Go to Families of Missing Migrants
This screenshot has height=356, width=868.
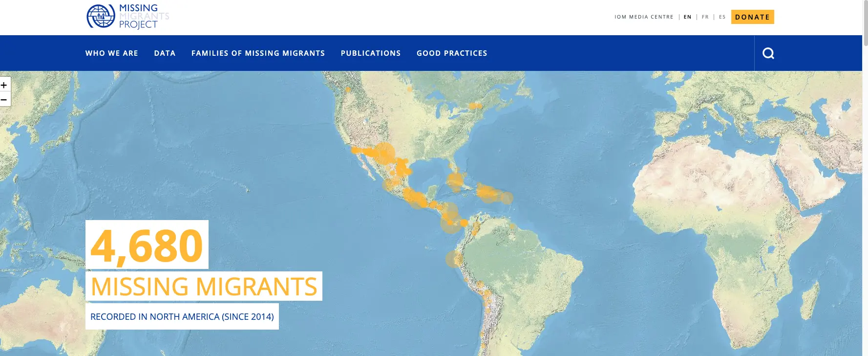coord(258,53)
